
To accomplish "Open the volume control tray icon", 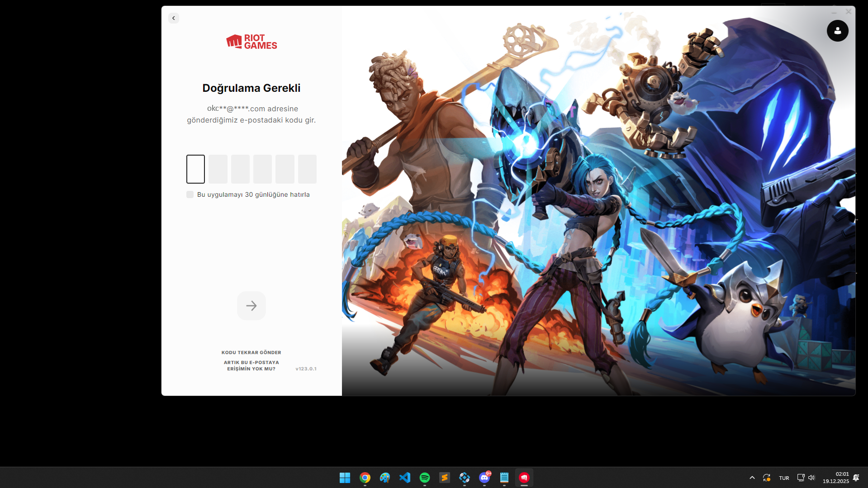I will pyautogui.click(x=811, y=478).
